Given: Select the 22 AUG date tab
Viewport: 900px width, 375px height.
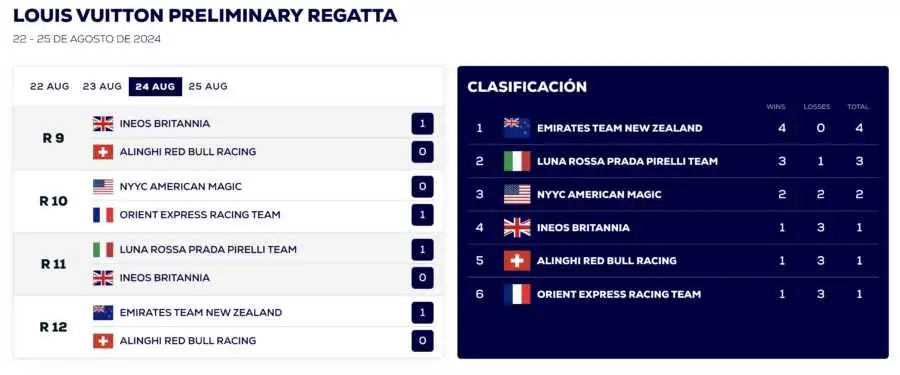Looking at the screenshot, I should (x=49, y=86).
